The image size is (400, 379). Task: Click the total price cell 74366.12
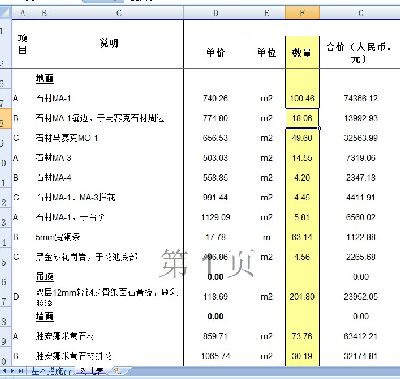(x=361, y=98)
